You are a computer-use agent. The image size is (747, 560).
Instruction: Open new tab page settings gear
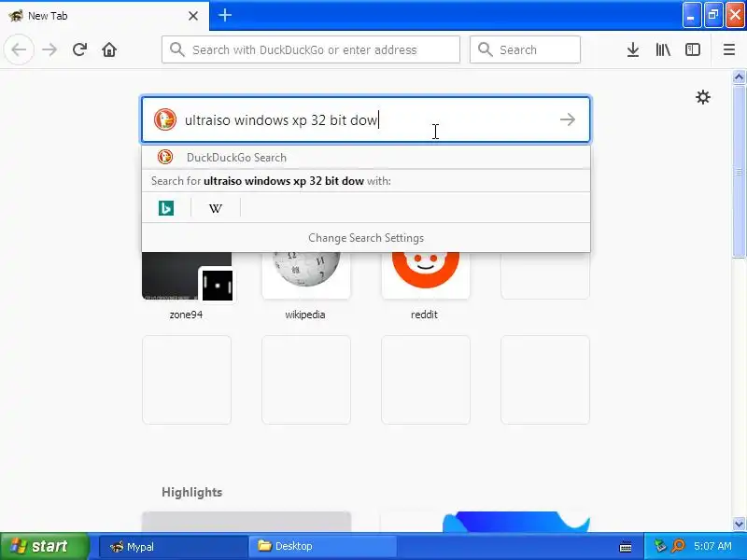[703, 97]
